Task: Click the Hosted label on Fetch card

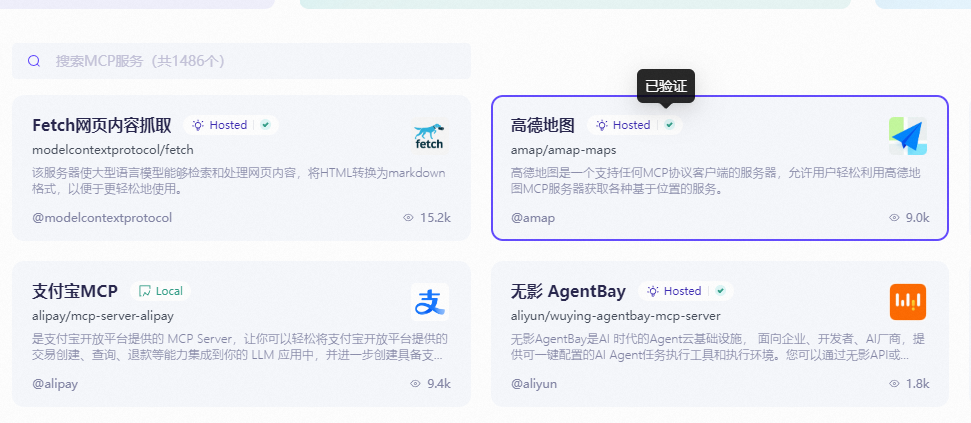Action: click(228, 125)
